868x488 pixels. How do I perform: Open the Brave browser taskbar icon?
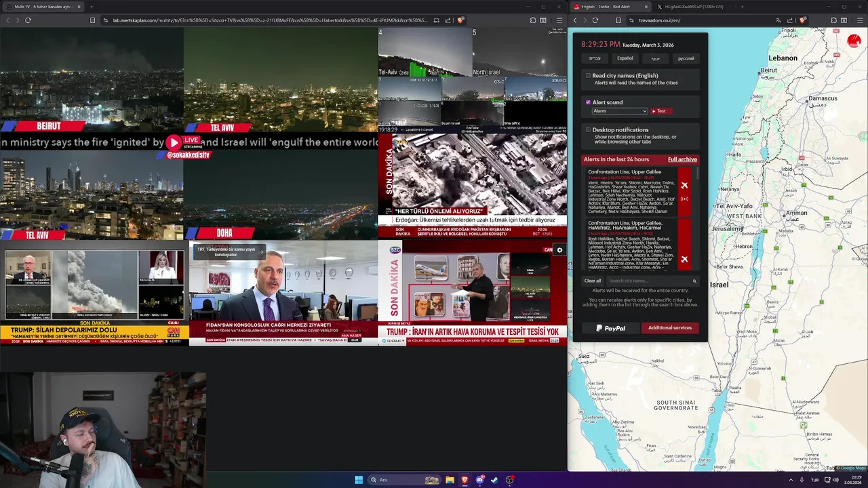tap(465, 480)
